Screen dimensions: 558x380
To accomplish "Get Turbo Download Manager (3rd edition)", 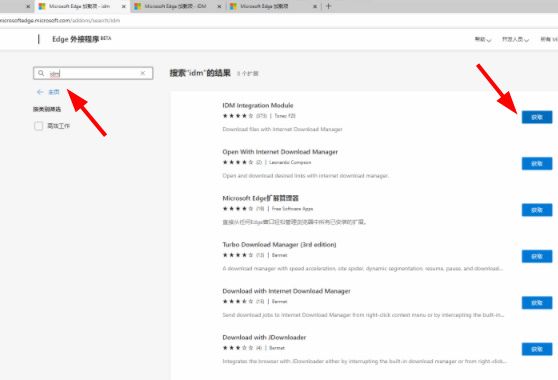I will coord(537,256).
